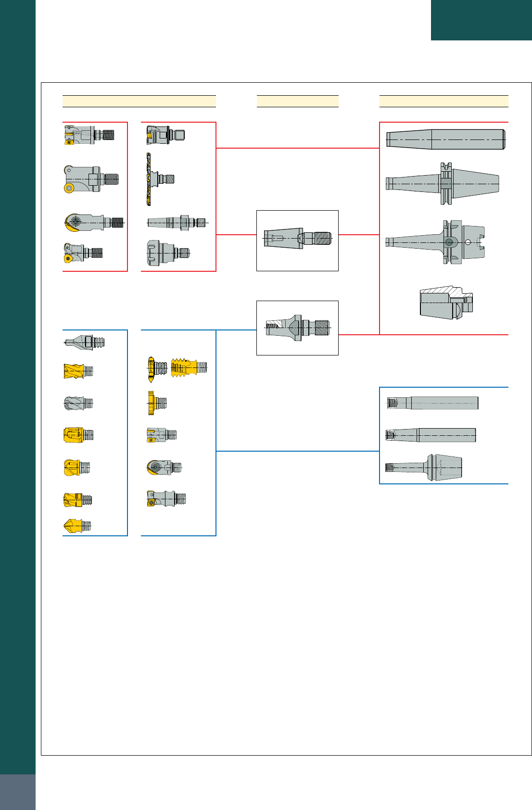
Task: Click the square-insert cutter ending the right blue column
Action: (166, 499)
